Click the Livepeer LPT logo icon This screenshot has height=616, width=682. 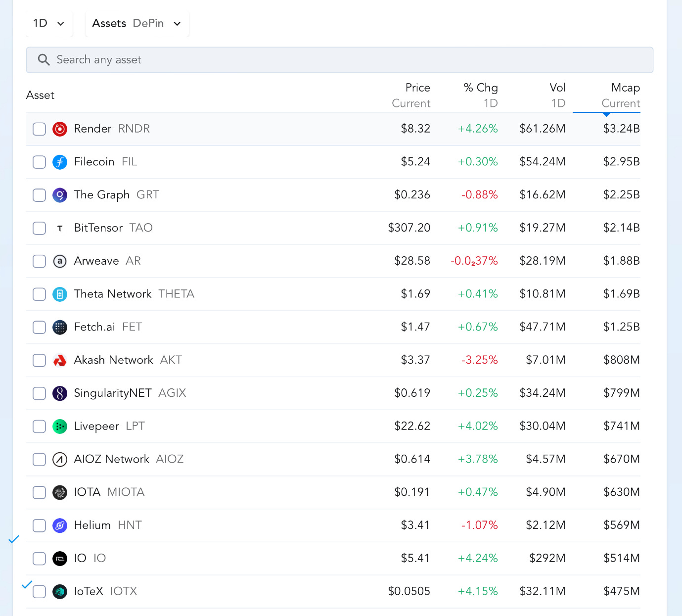60,426
